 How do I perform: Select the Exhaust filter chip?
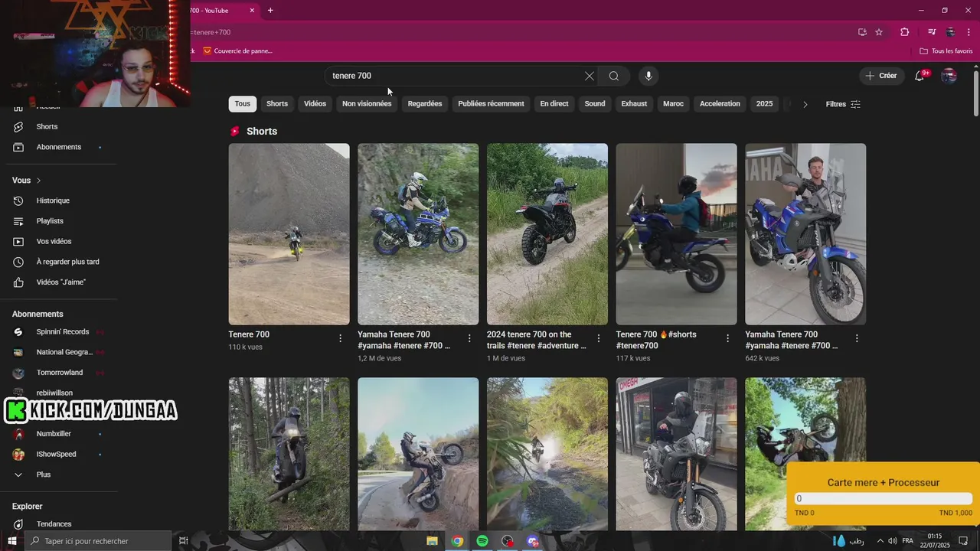point(634,104)
